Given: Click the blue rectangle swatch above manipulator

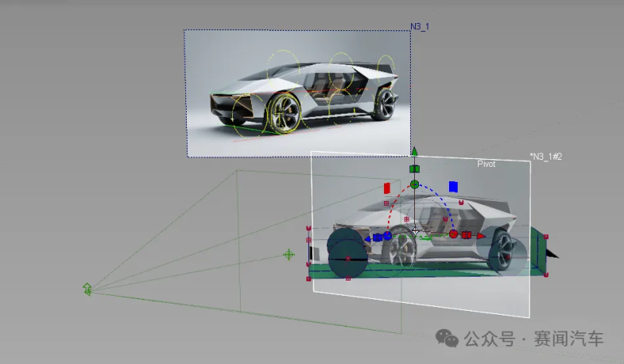Looking at the screenshot, I should click(453, 187).
